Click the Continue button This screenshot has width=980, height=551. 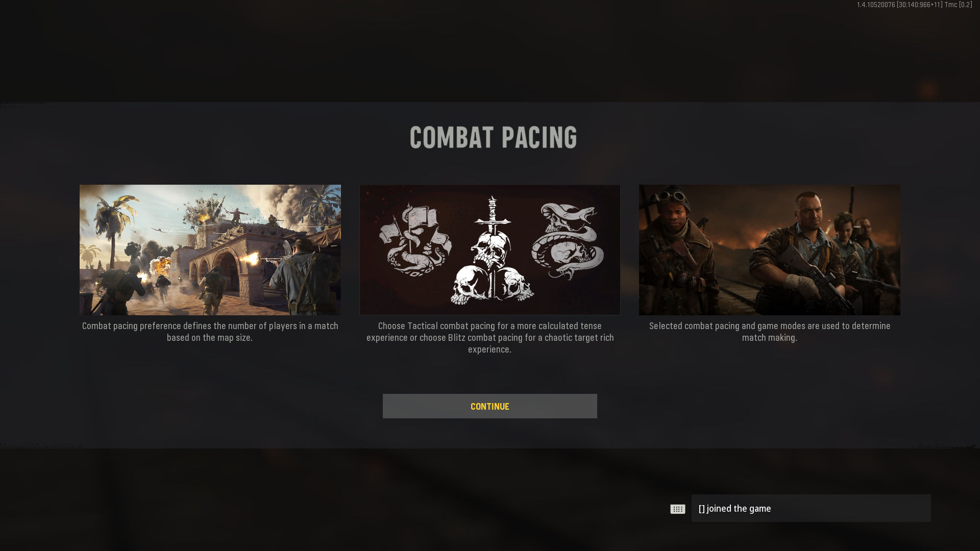point(489,406)
